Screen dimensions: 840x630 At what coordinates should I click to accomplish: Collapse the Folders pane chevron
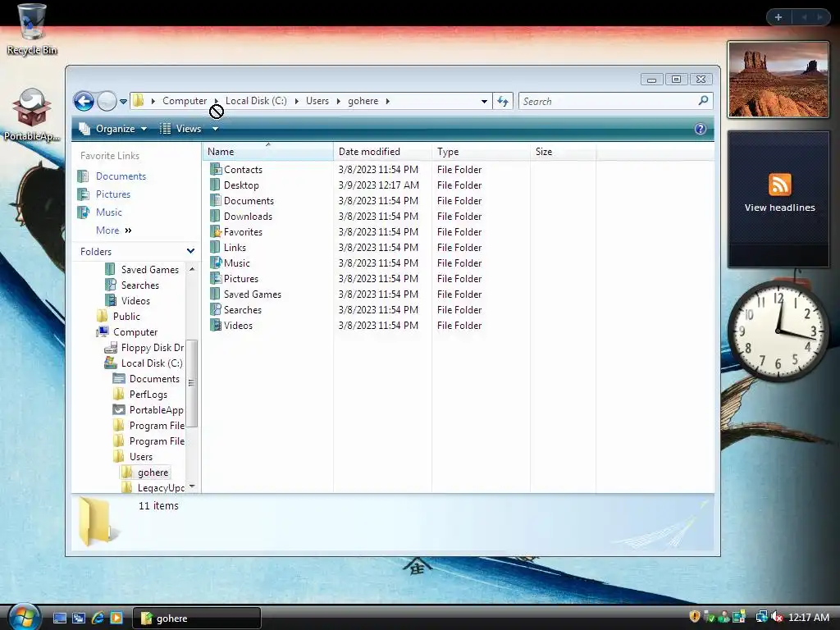(x=190, y=251)
